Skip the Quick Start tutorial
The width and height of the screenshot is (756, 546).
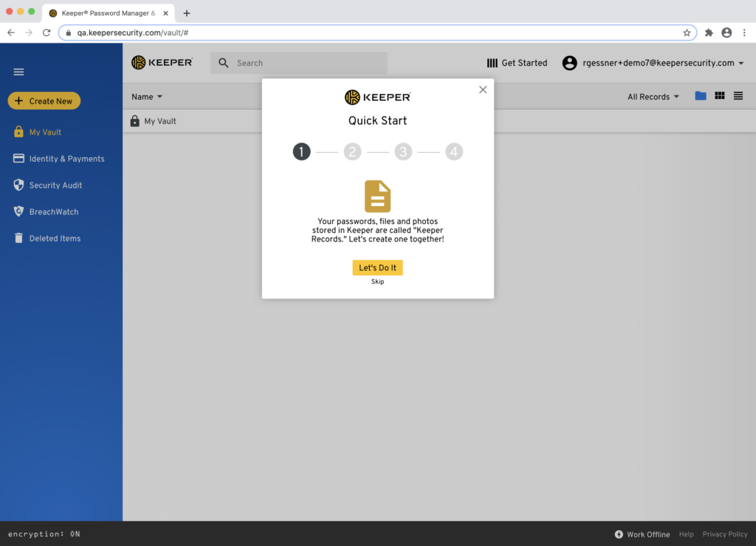click(377, 281)
